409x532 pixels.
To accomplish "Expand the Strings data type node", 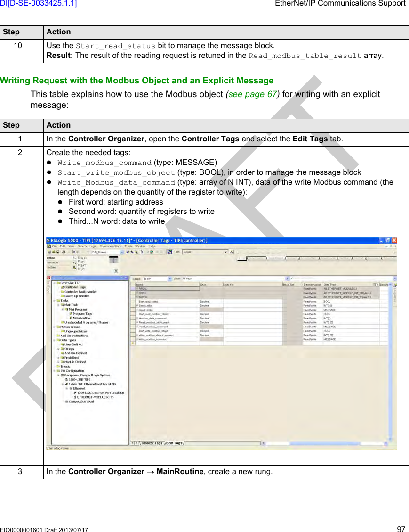I will [58, 349].
